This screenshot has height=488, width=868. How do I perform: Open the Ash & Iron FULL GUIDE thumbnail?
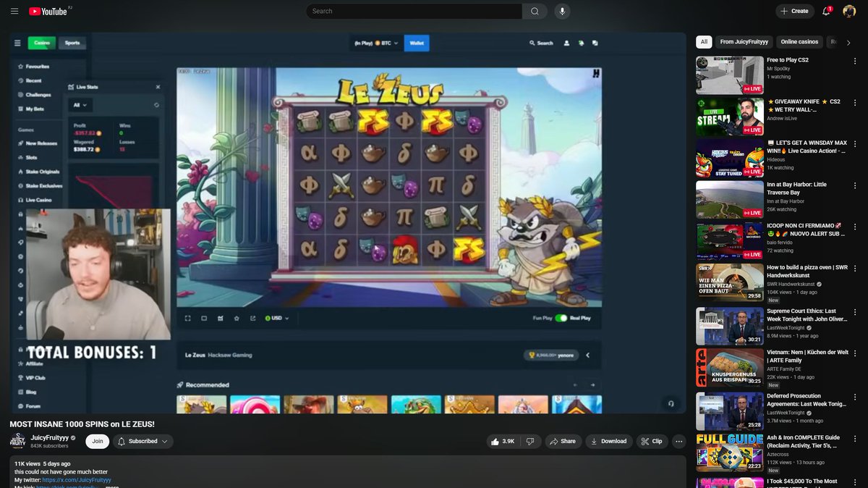[x=729, y=453]
